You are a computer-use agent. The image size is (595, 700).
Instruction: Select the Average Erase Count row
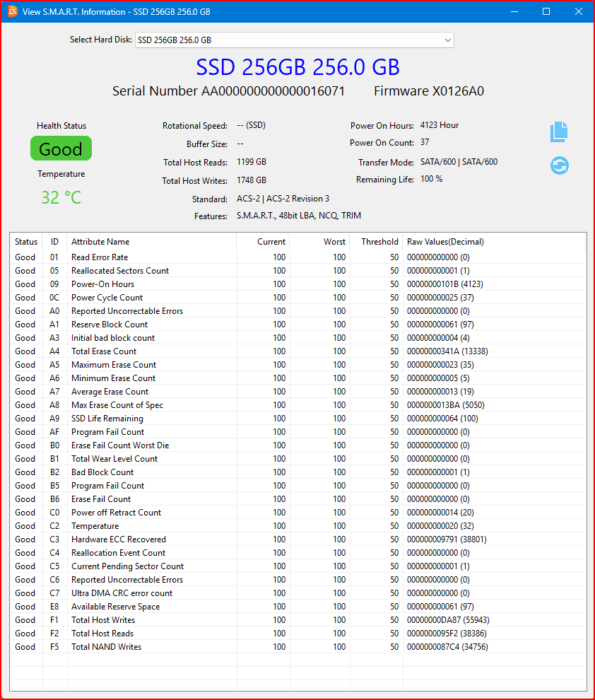(x=298, y=392)
